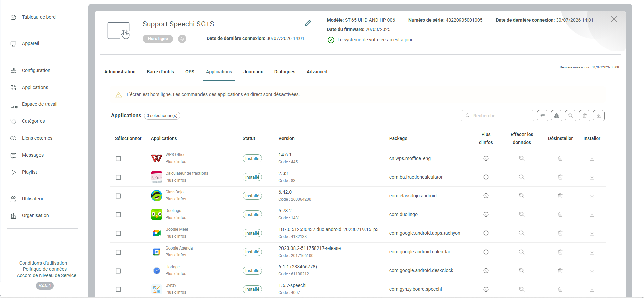
Task: Open Tableau de bord in the sidebar
Action: click(39, 17)
